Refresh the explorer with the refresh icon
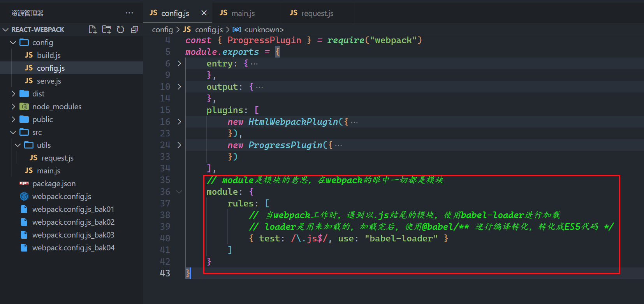Screen dimensions: 644x304 click(x=121, y=30)
